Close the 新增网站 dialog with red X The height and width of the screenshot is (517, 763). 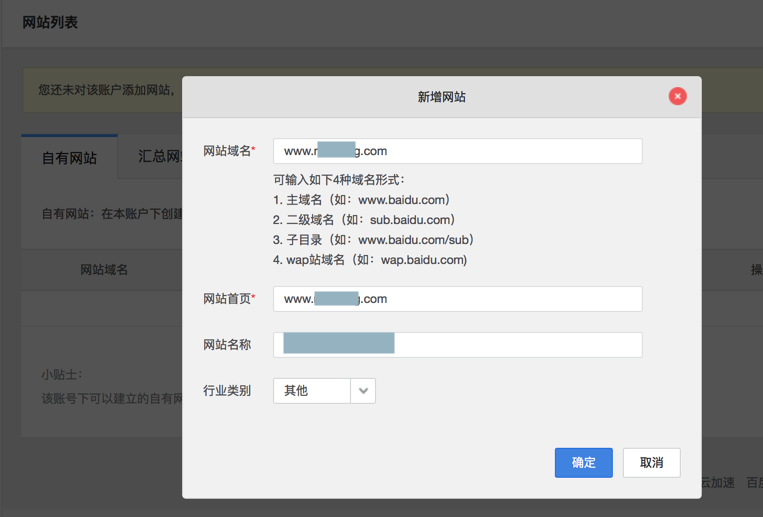tap(677, 96)
